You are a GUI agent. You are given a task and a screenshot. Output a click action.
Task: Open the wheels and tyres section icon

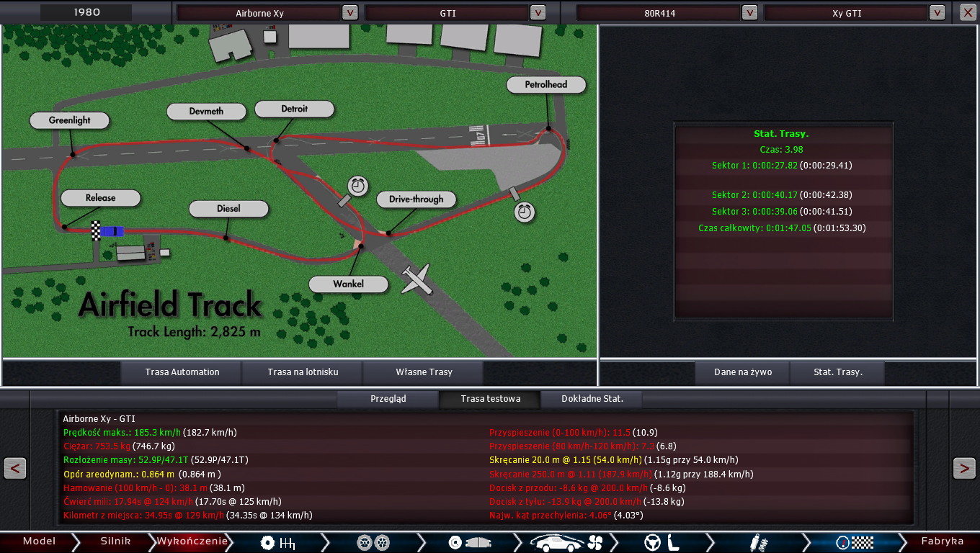[x=373, y=542]
